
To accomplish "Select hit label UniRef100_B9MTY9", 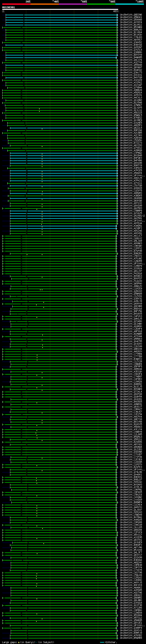I will tap(131, 165).
